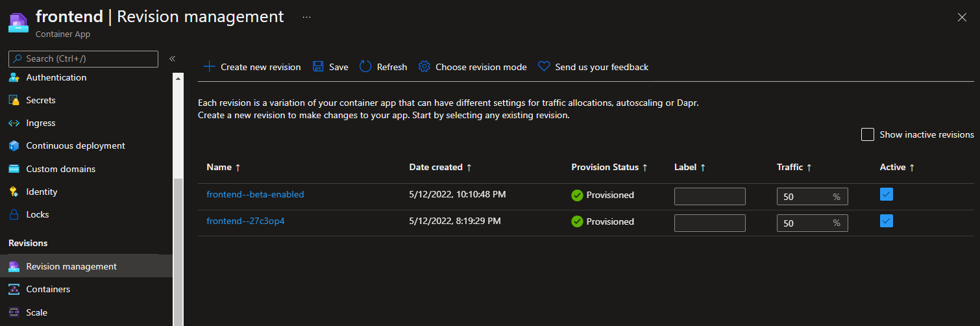Click the Refresh circular arrow icon
Viewport: 980px width, 326px height.
click(365, 67)
